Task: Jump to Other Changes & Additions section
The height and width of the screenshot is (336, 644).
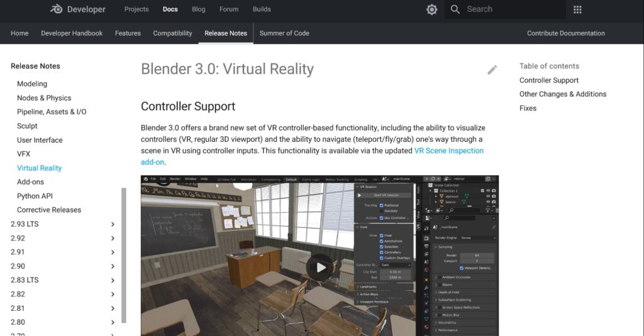Action: point(563,94)
